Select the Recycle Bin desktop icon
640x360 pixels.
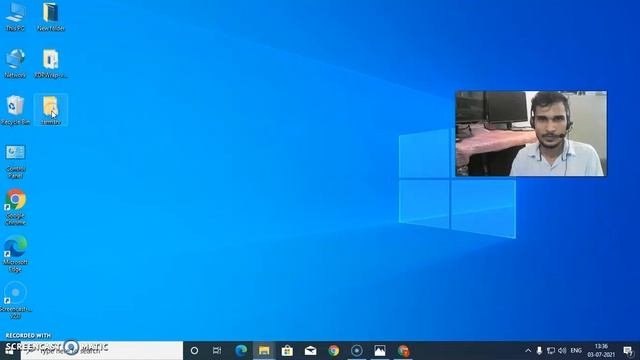(x=15, y=110)
